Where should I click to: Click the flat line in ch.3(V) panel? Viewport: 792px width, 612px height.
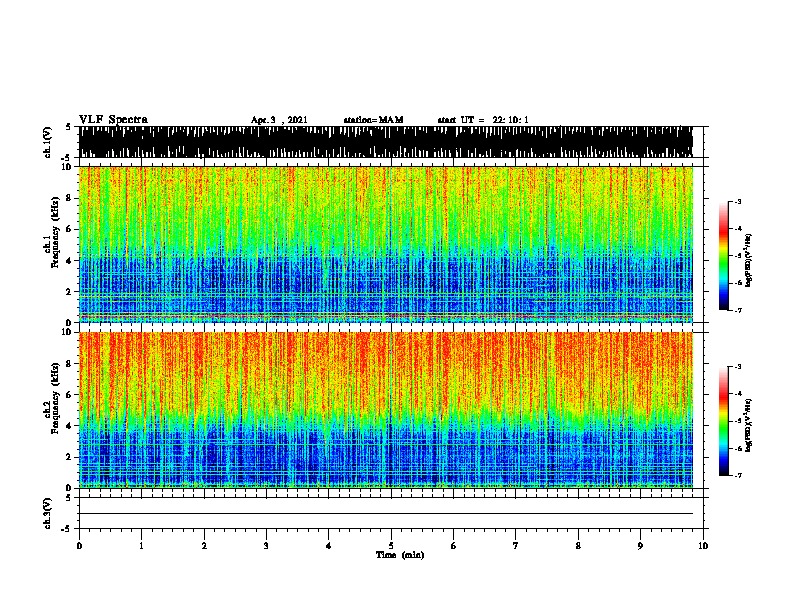click(386, 514)
